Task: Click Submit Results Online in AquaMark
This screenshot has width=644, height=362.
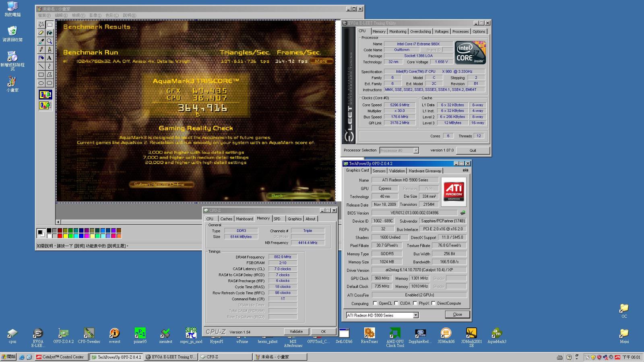Action: point(161,184)
